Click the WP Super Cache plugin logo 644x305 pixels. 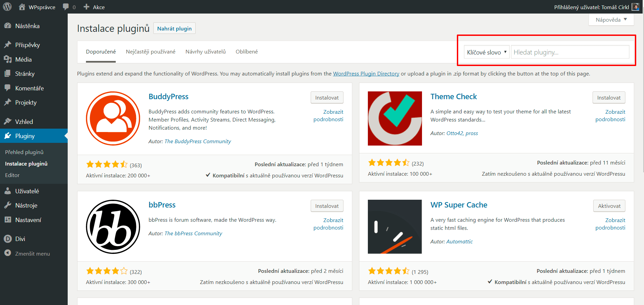(395, 227)
